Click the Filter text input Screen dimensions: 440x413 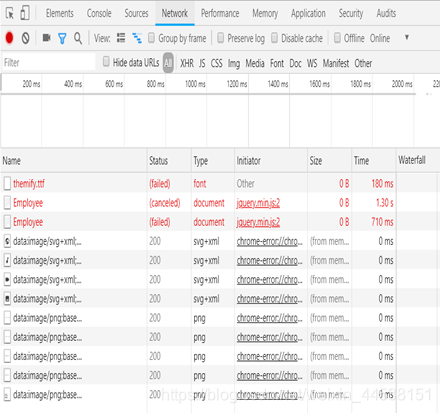pos(49,62)
